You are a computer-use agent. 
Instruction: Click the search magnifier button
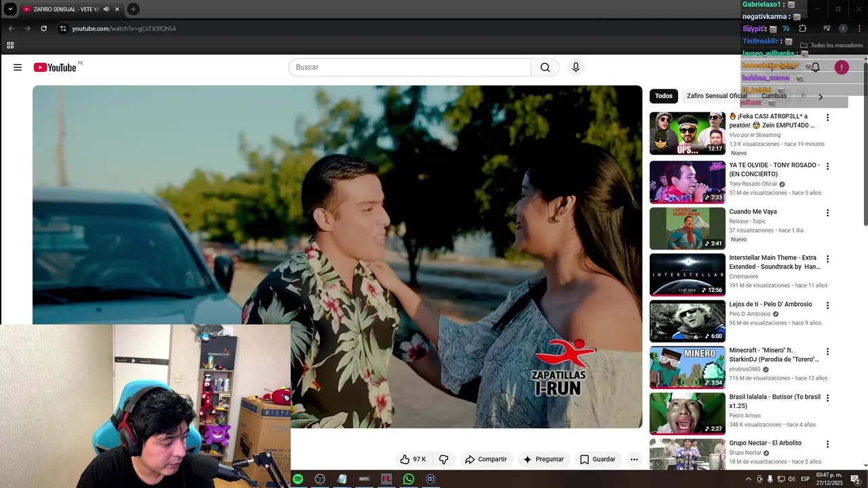pyautogui.click(x=545, y=67)
